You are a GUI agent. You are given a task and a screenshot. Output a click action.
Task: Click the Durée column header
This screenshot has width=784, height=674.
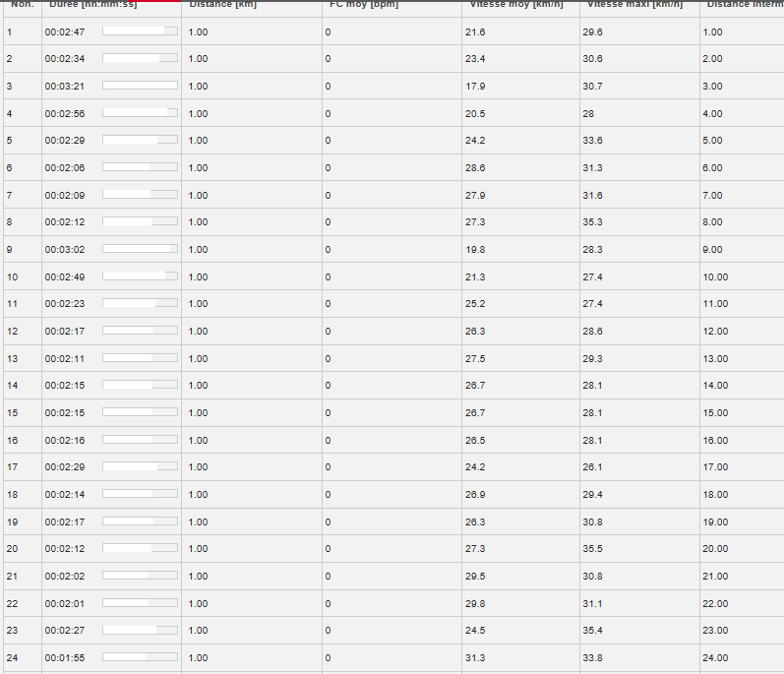pos(93,4)
